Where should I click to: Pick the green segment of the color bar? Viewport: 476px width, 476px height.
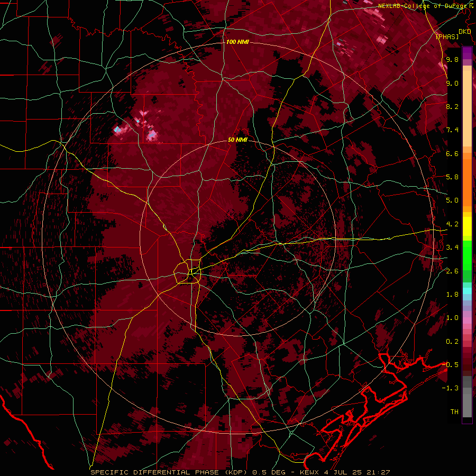(x=467, y=255)
